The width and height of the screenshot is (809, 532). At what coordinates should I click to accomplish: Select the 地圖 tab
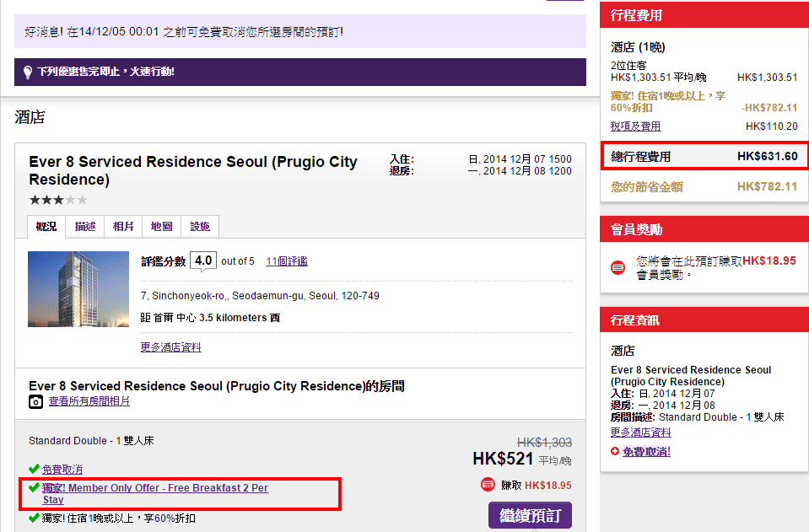coord(161,227)
